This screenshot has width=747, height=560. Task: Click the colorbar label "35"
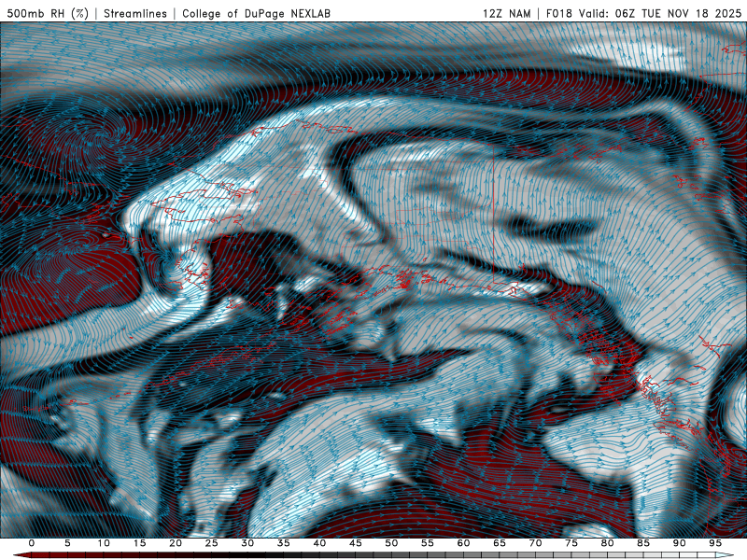coord(284,543)
